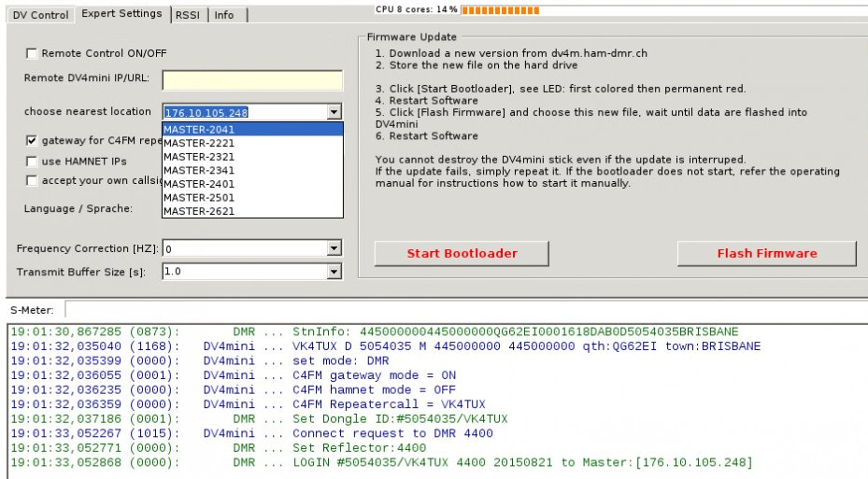Screen dimensions: 868x479
Task: Click the 'choose nearest location' label
Action: click(88, 111)
